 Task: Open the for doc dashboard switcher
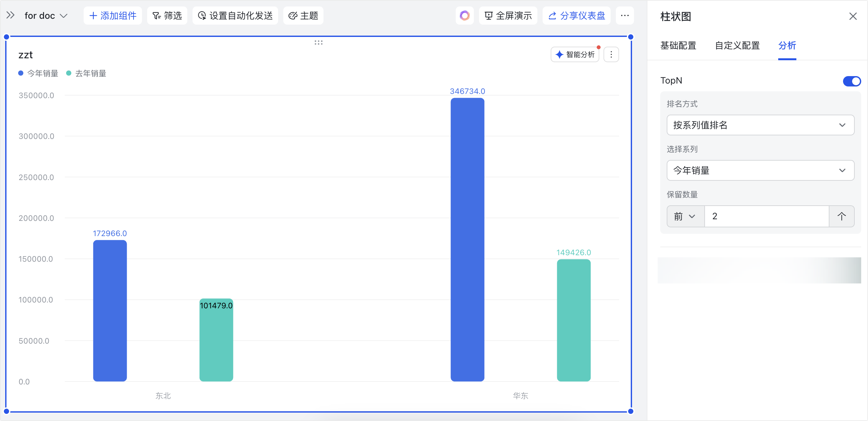coord(46,16)
